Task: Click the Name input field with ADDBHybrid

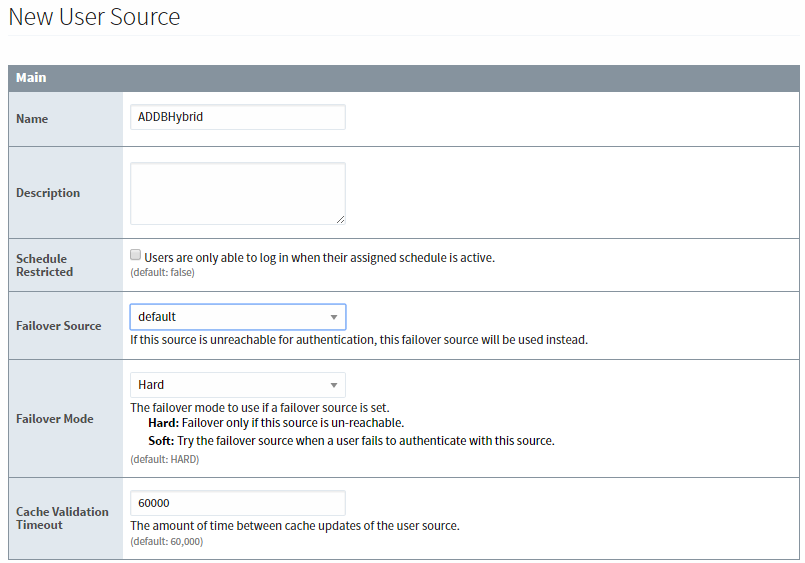Action: [x=238, y=117]
